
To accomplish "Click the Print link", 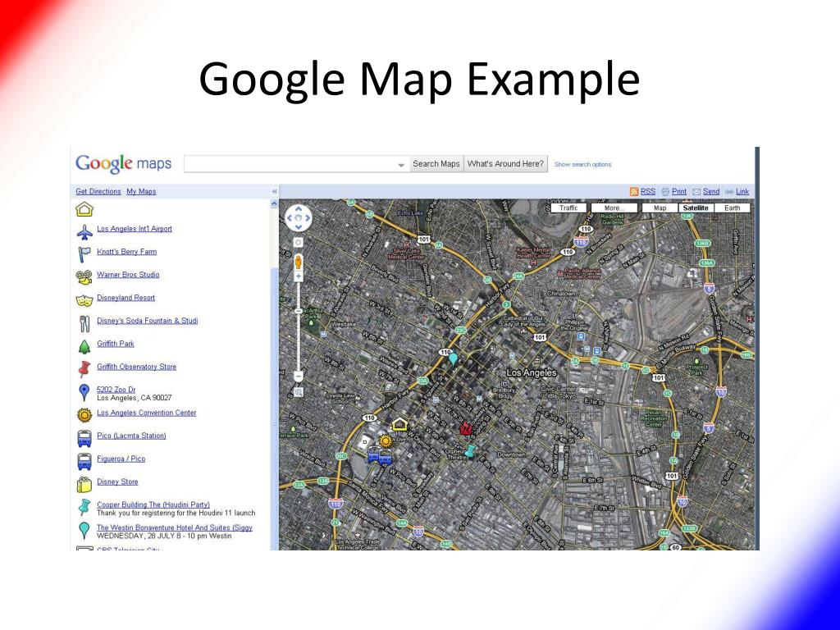I will [x=678, y=191].
